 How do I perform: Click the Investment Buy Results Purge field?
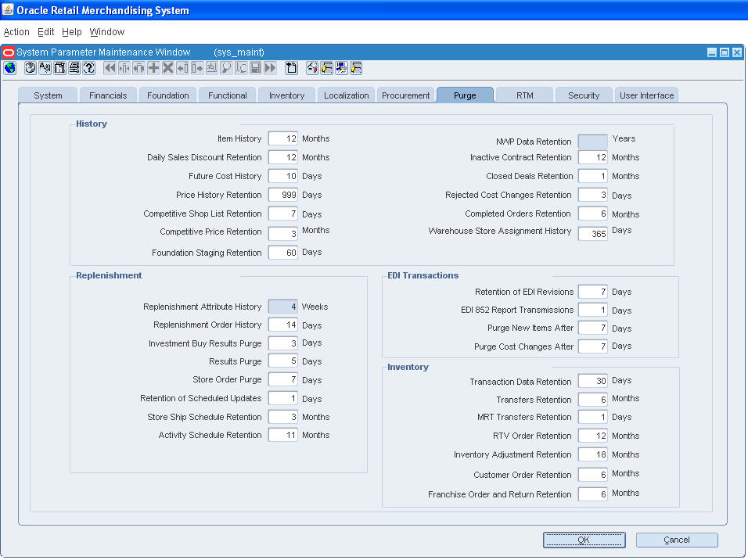click(283, 343)
